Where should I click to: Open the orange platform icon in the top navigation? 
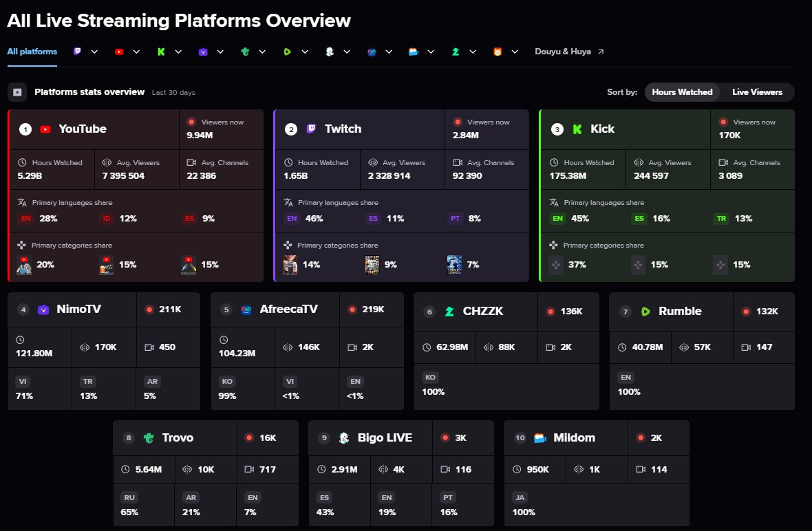(x=497, y=52)
